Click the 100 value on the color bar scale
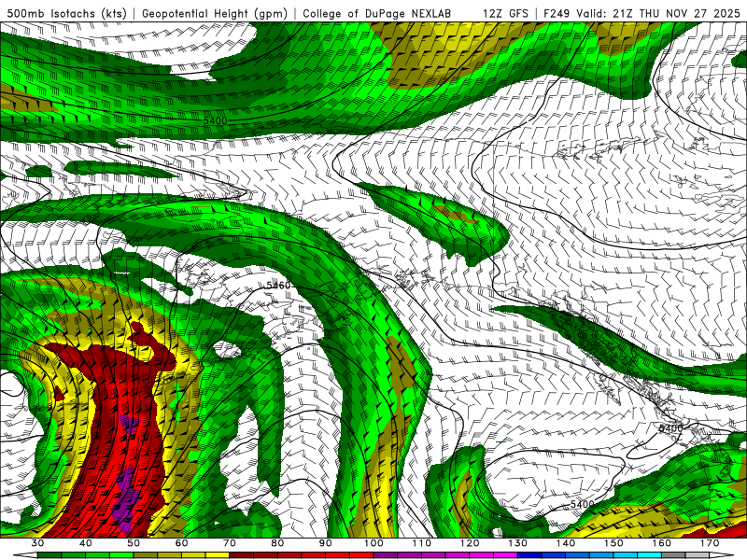Viewport: 747px width, 560px height. [x=373, y=543]
